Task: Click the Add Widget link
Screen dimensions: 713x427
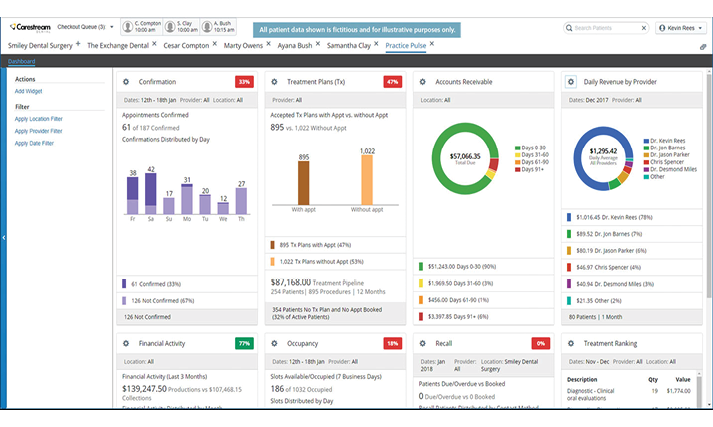Action: [x=28, y=91]
